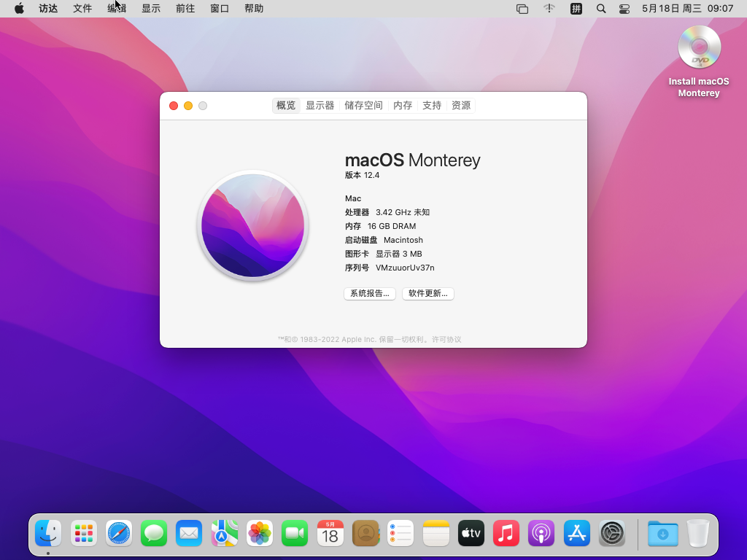The height and width of the screenshot is (560, 747).
Task: Open the 许可协议 link
Action: pyautogui.click(x=446, y=340)
